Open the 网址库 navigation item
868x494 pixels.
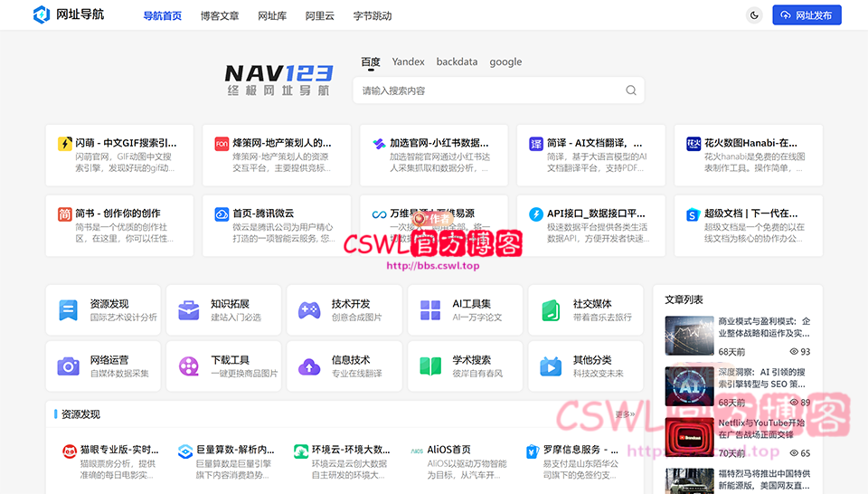[x=272, y=15]
